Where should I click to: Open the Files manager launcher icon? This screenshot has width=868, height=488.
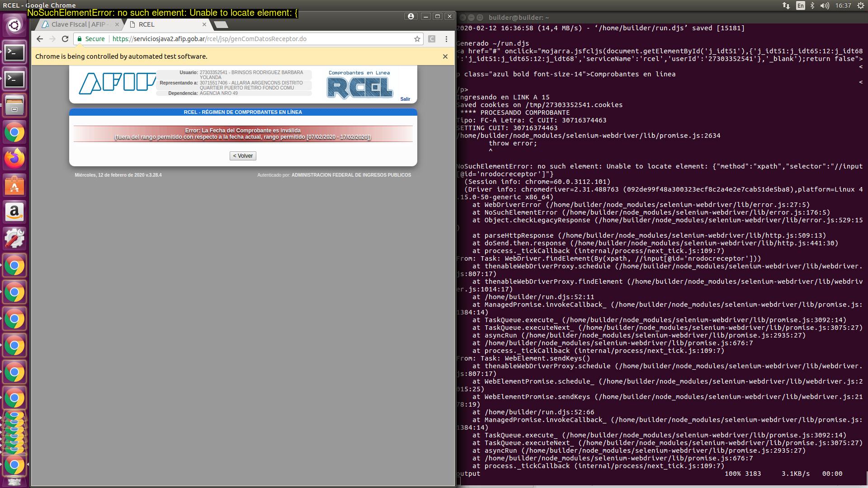tap(14, 106)
